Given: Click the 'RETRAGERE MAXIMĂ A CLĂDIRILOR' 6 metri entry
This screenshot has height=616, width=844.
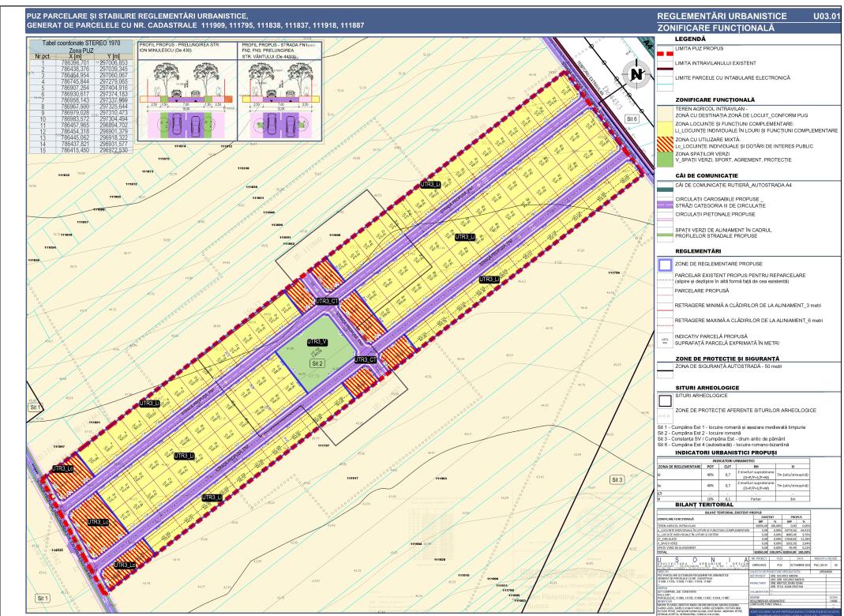Looking at the screenshot, I should tap(748, 321).
